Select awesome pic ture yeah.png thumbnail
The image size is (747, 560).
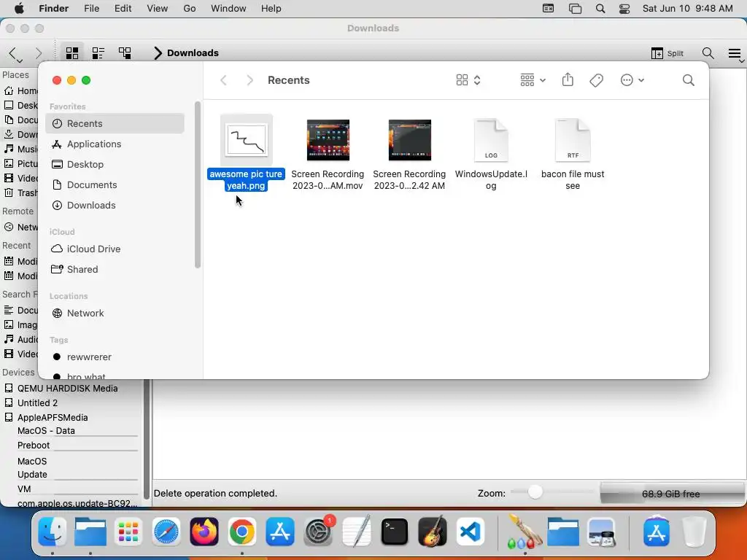pos(247,140)
